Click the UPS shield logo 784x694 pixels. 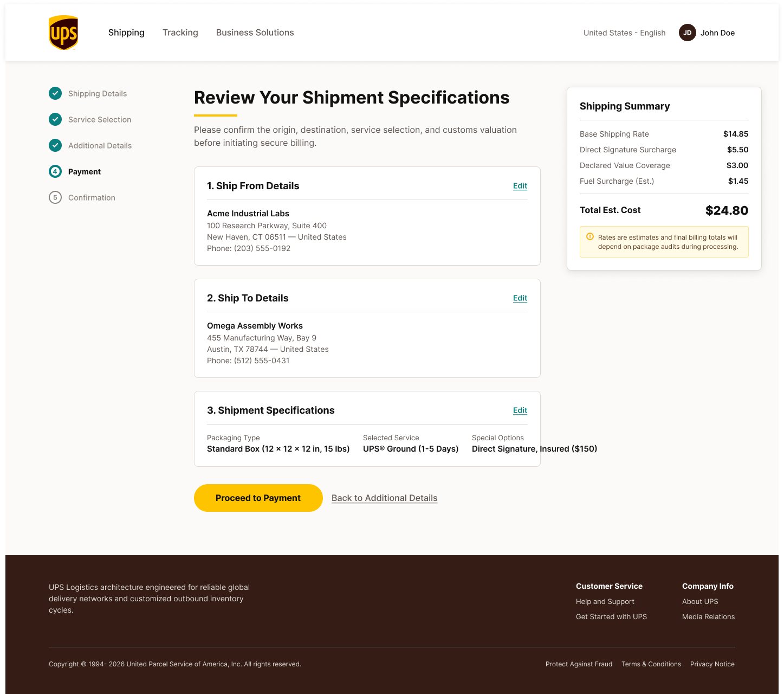click(x=63, y=33)
